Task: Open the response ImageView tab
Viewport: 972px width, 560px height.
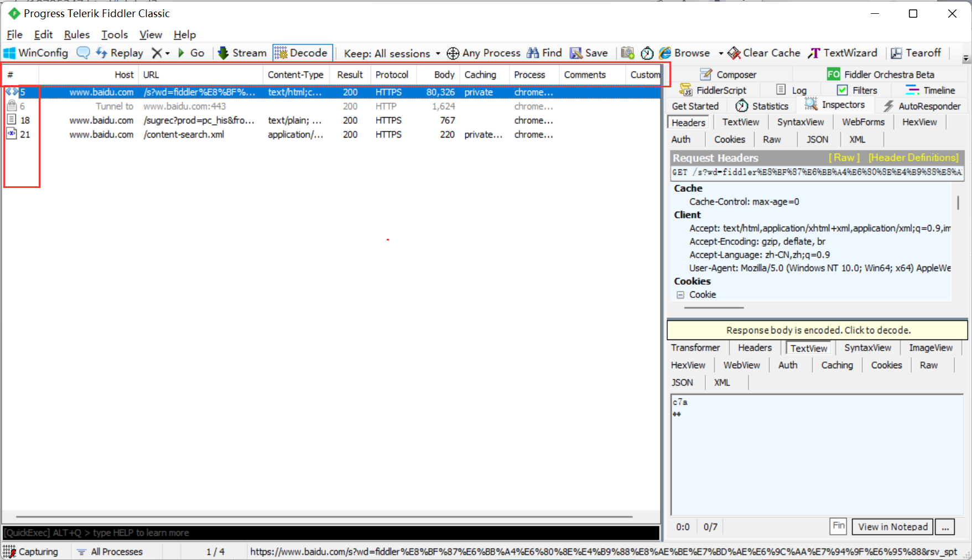Action: 931,348
